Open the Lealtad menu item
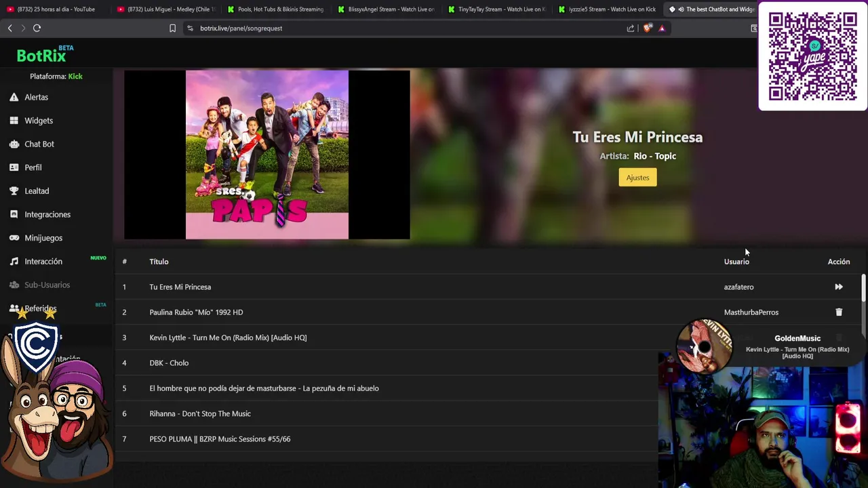Viewport: 868px width, 488px height. [37, 191]
